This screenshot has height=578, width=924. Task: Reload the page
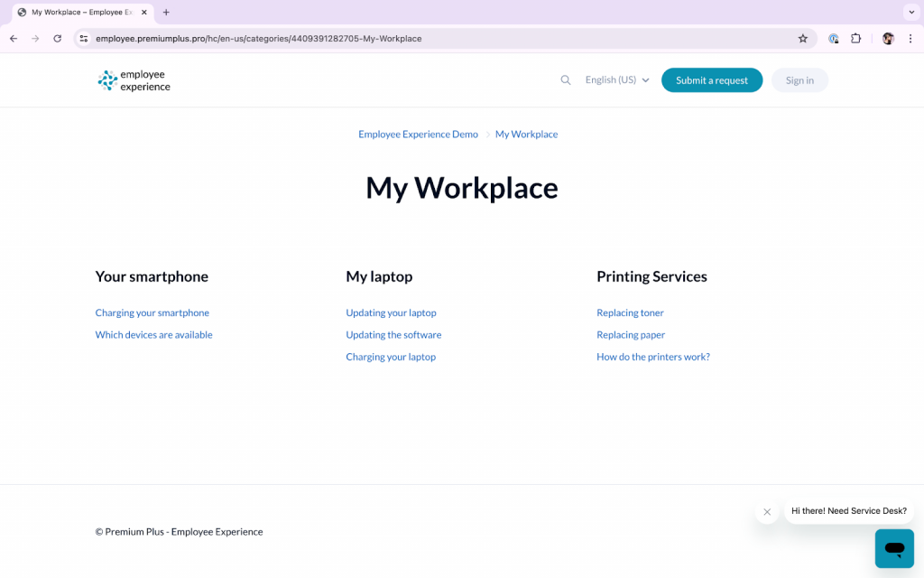pos(58,39)
